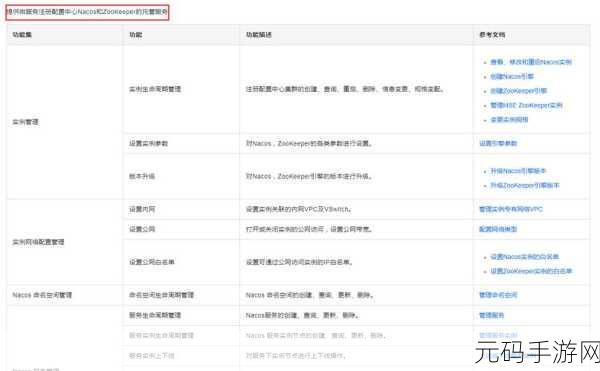600x371 pixels.
Task: Click the description starting '打开或关闭实例的公网访问'
Action: pos(309,229)
